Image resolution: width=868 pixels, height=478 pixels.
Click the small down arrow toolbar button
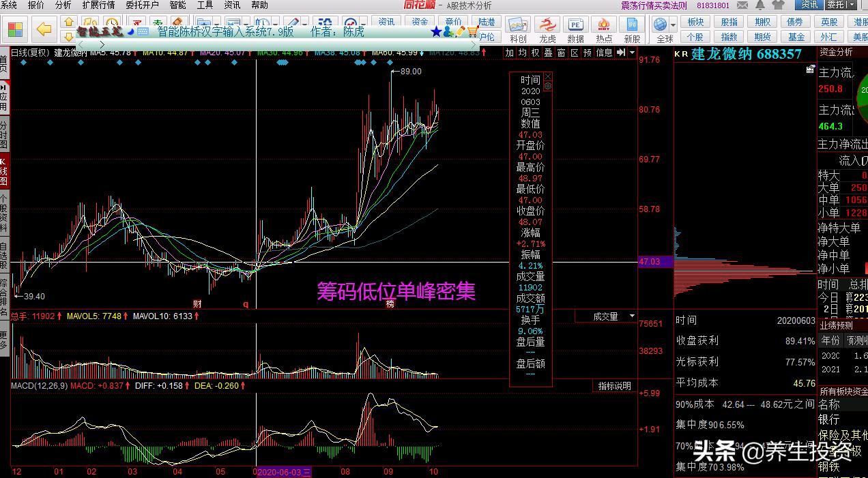point(69,36)
